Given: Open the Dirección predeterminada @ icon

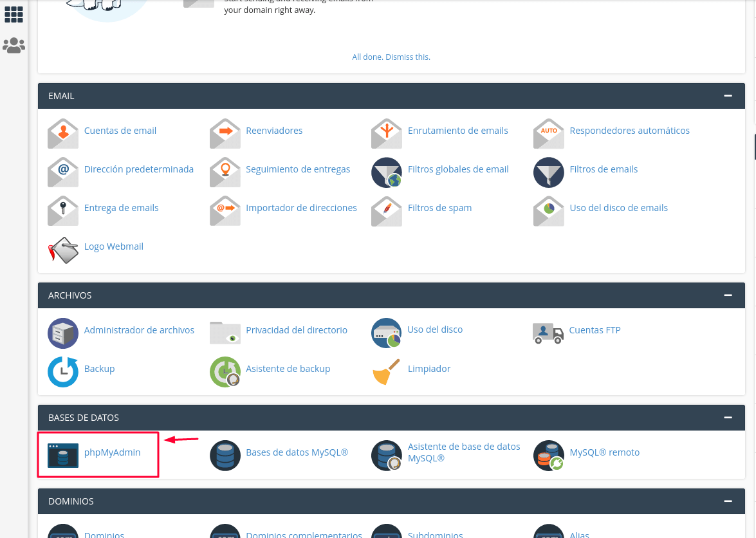Looking at the screenshot, I should (62, 172).
